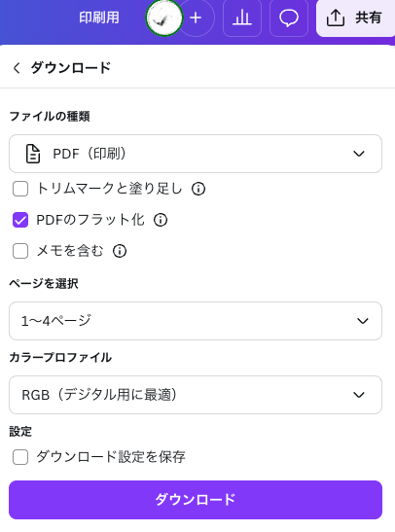This screenshot has width=395, height=532.
Task: Open the analytics bar chart icon
Action: click(x=242, y=18)
